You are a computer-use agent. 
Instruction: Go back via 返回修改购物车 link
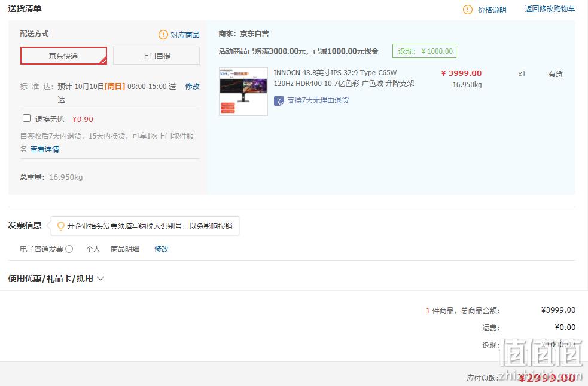tap(550, 9)
